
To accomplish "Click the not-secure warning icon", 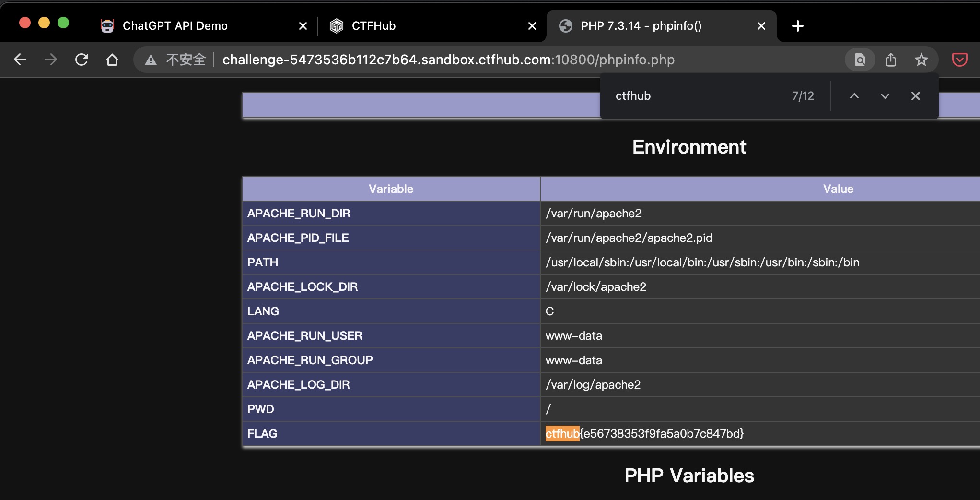I will click(151, 60).
